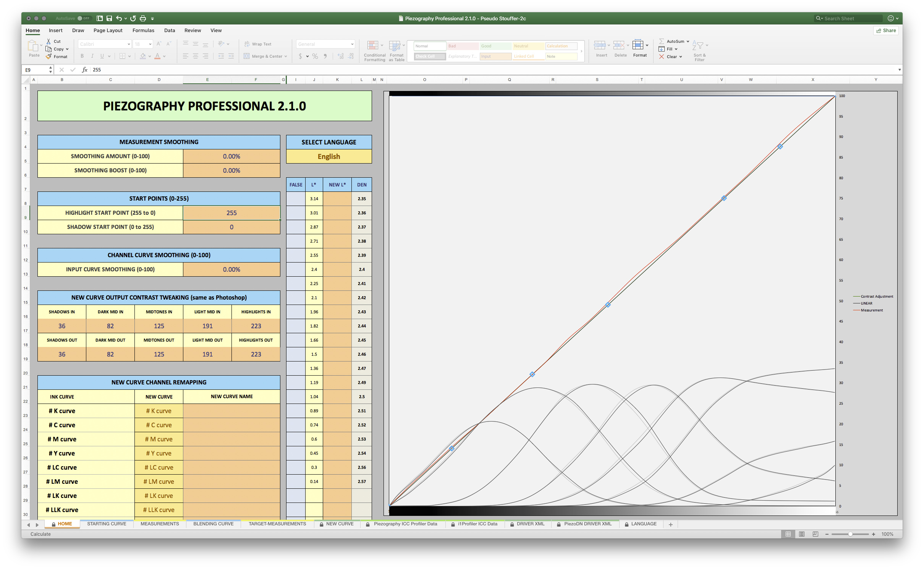Expand AutoSum dropdown arrow
Screen dimensions: 924x569
click(x=688, y=41)
